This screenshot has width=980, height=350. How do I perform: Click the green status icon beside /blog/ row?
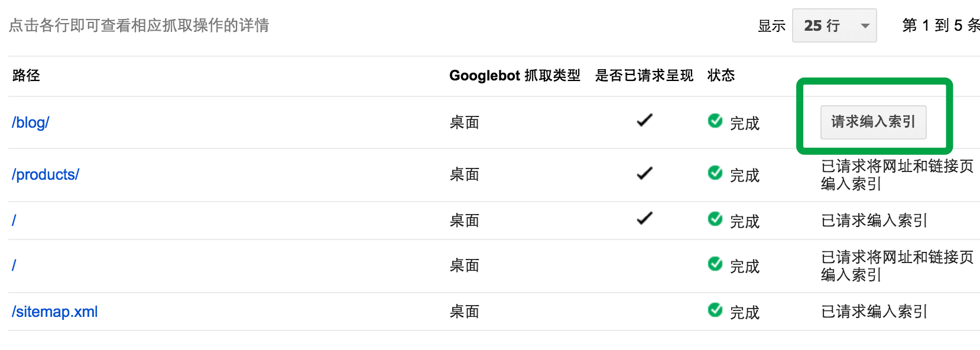[715, 121]
